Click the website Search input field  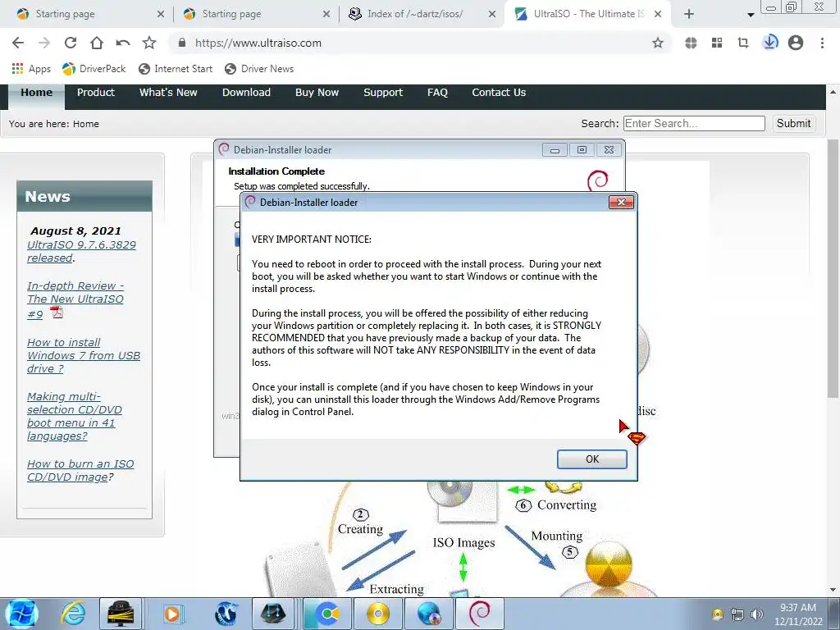pyautogui.click(x=694, y=123)
